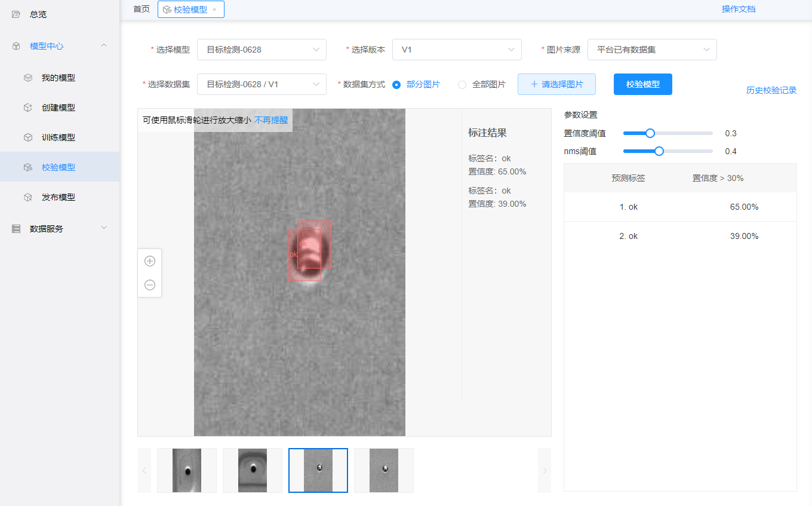The image size is (812, 506).
Task: Click the 训练模型 cube icon
Action: [28, 137]
